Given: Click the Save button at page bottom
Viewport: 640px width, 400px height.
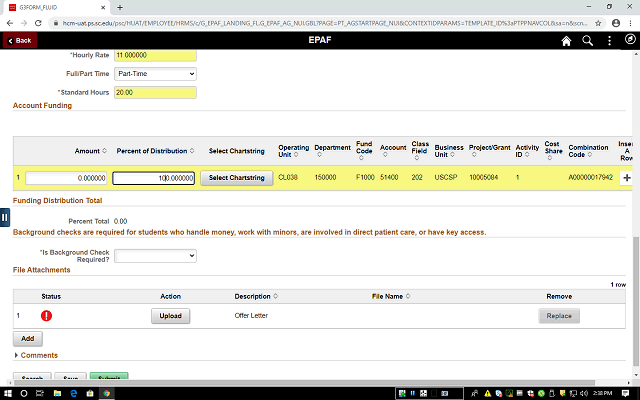Looking at the screenshot, I should pos(70,376).
